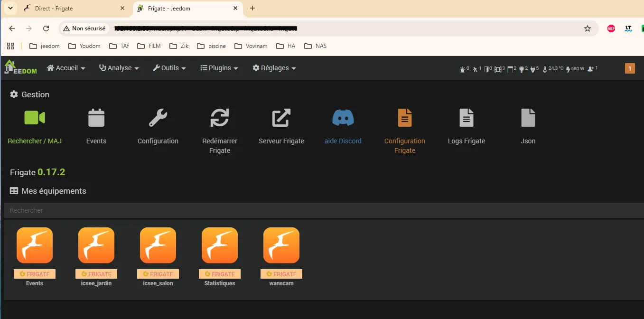Open the Analyse dropdown menu
The image size is (644, 319).
tap(119, 68)
